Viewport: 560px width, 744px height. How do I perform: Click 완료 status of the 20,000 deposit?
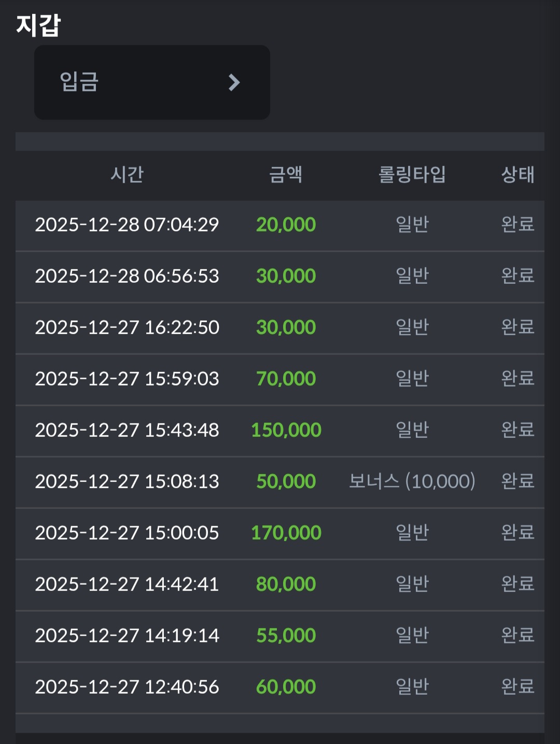click(x=517, y=225)
